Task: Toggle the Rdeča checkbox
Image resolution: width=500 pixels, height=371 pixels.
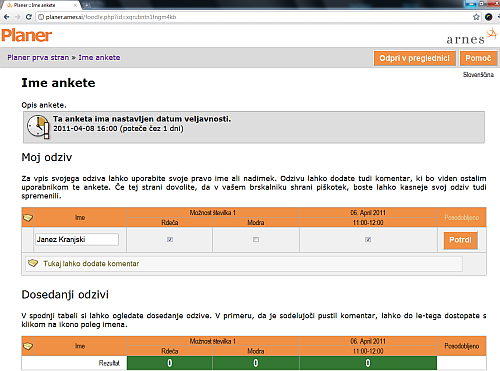Action: [x=170, y=239]
